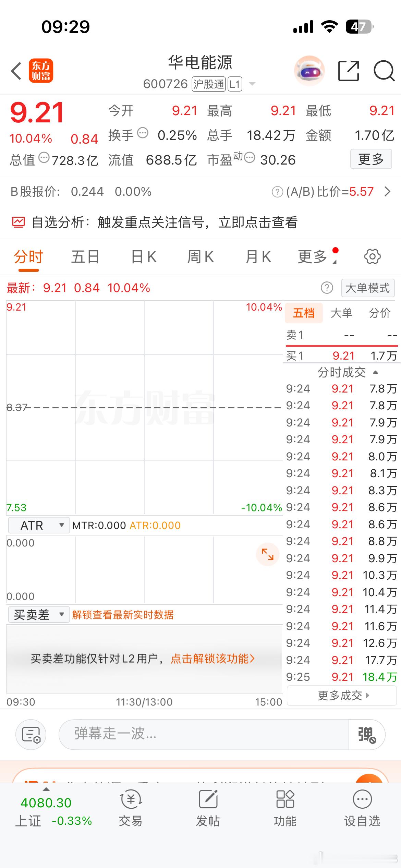Tap the info icon beside 市盈
Image resolution: width=401 pixels, height=868 pixels.
tap(250, 158)
